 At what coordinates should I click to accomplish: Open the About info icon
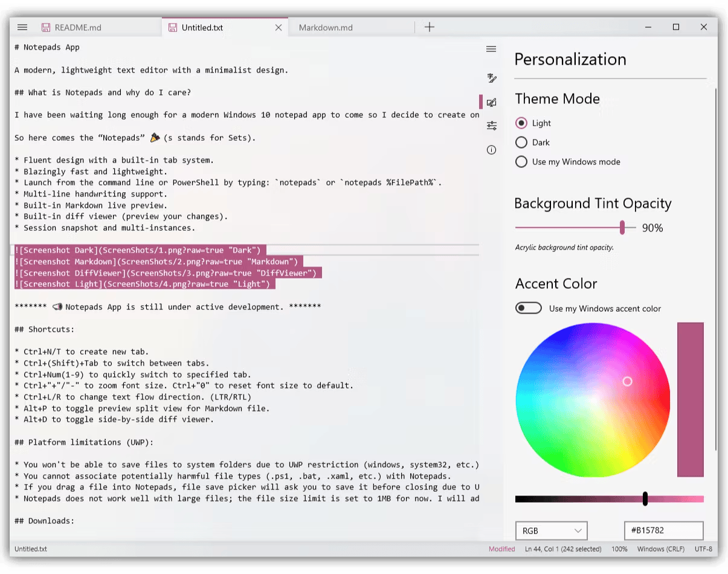click(491, 150)
